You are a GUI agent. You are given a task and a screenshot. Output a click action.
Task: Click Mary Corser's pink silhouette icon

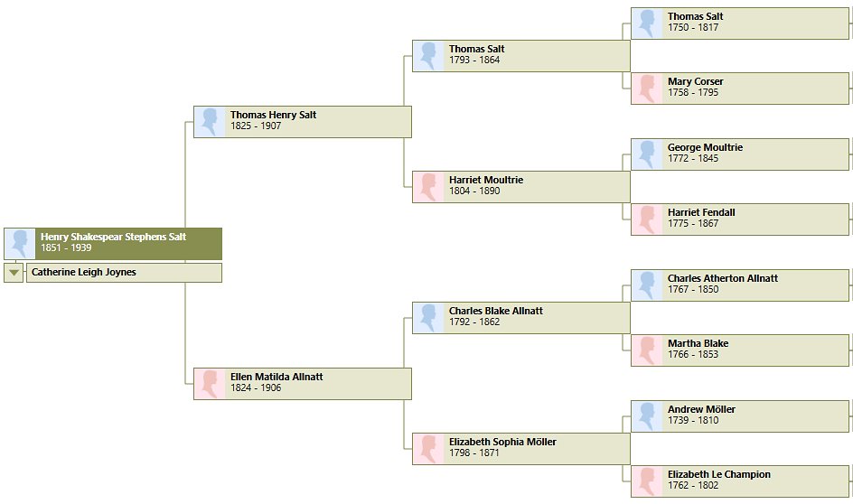pyautogui.click(x=647, y=89)
